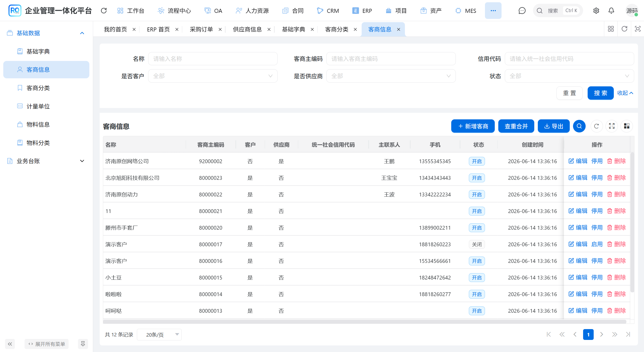This screenshot has height=352, width=644.
Task: Open the 是否供应商 dropdown
Action: click(x=391, y=76)
